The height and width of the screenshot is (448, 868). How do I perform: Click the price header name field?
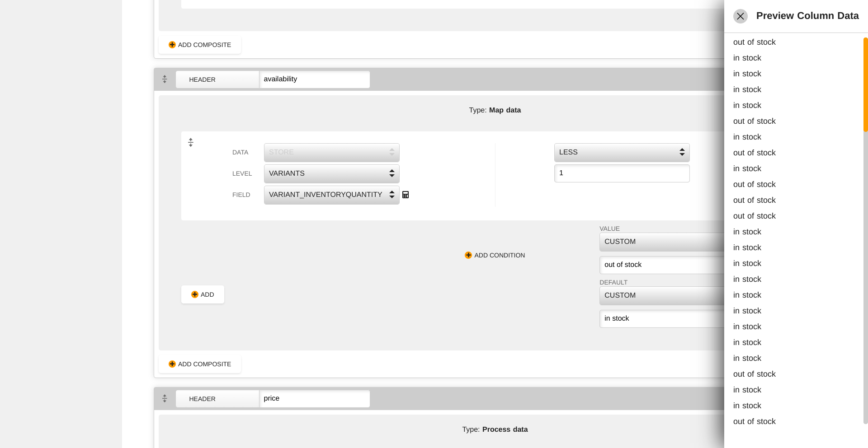point(315,398)
